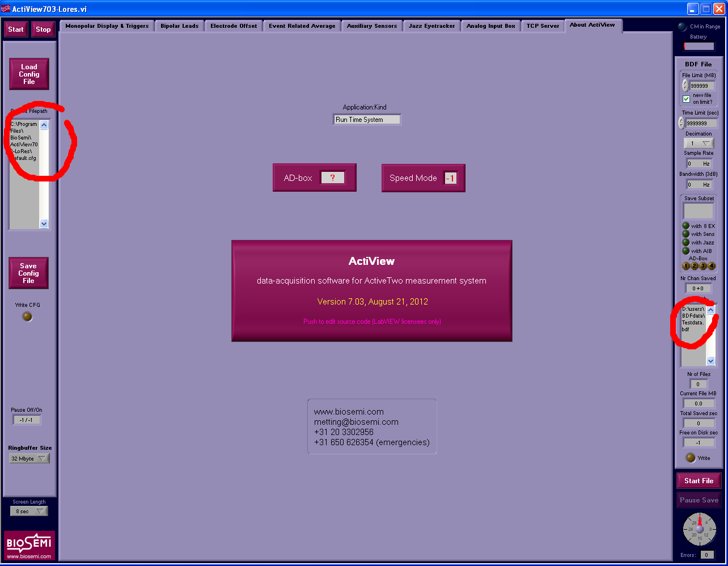Click the Nr of Files value field
Viewport: 728px width, 566px height.
pyautogui.click(x=698, y=384)
